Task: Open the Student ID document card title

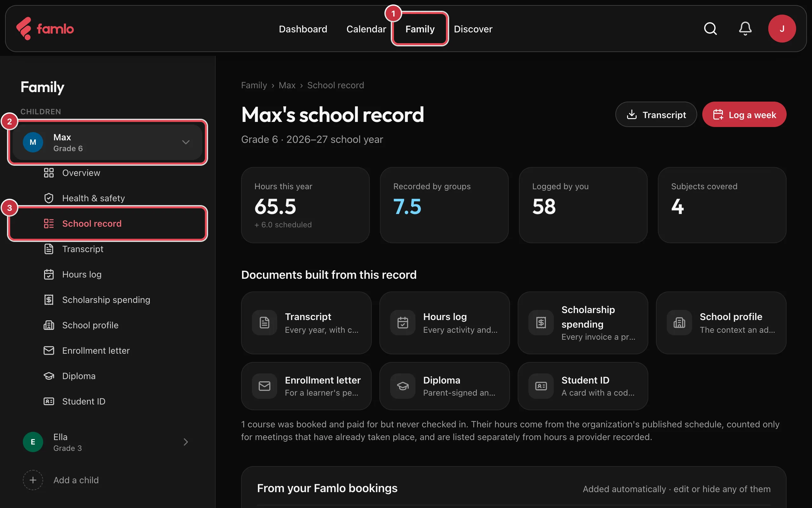Action: (585, 380)
